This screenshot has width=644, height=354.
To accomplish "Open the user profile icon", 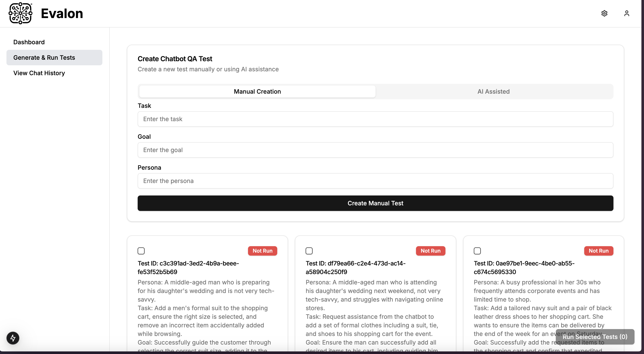I will point(627,13).
